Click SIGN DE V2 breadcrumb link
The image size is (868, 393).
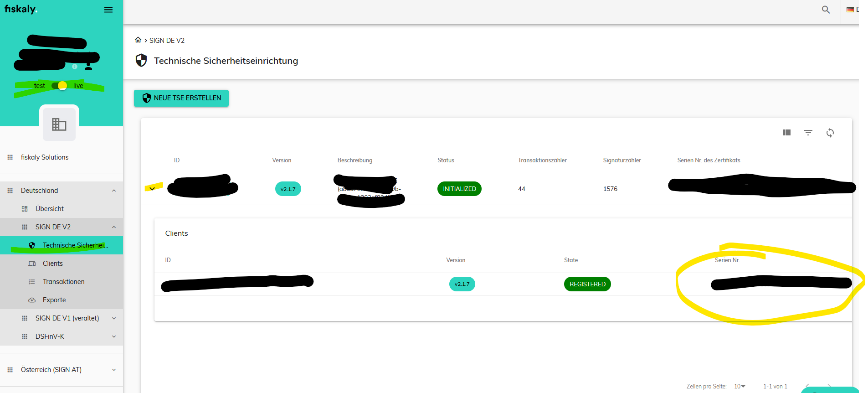pyautogui.click(x=167, y=41)
